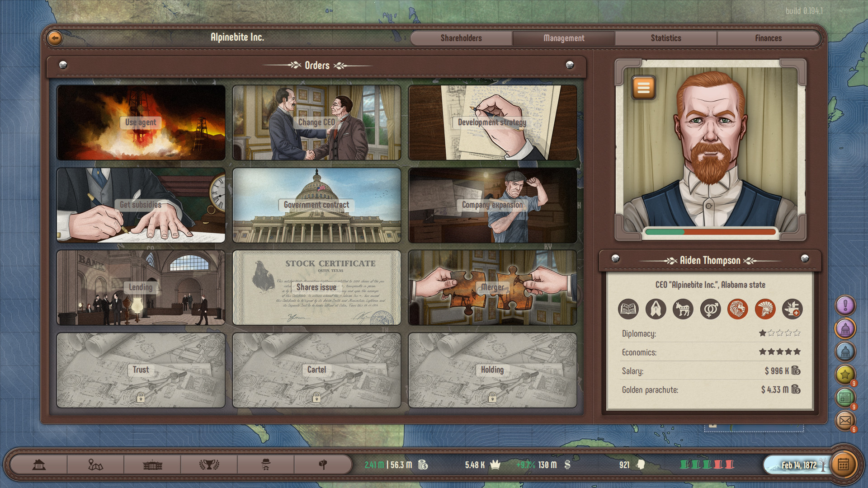Click the back arrow to leave Alpinebite Inc.
868x488 pixels.
[x=54, y=38]
